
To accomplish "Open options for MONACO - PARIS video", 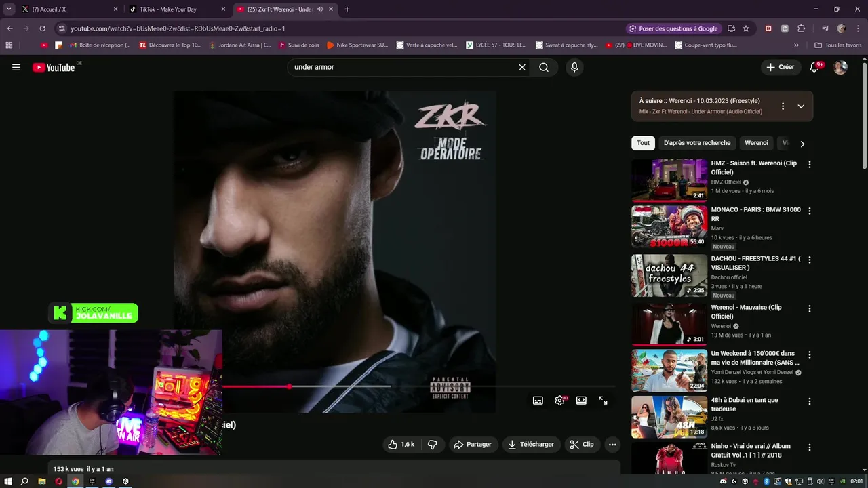I will click(809, 211).
